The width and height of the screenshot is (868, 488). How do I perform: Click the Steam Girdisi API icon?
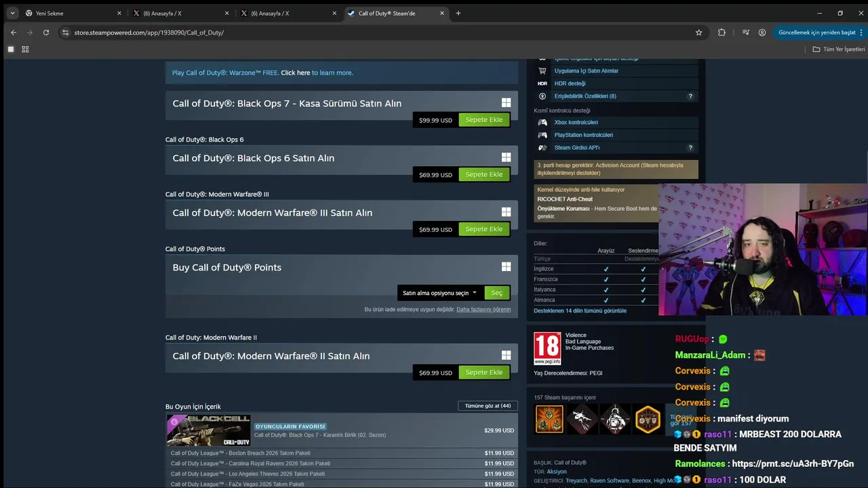coord(542,148)
